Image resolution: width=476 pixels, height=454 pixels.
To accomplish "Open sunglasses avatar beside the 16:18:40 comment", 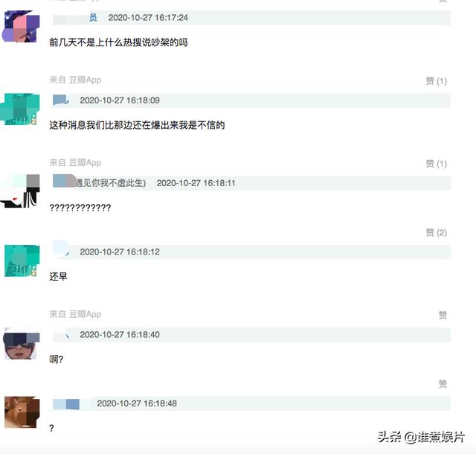I will [x=21, y=343].
